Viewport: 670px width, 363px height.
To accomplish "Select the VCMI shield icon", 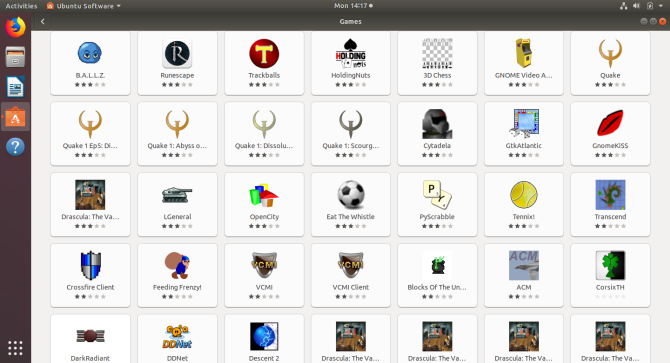I will [264, 265].
